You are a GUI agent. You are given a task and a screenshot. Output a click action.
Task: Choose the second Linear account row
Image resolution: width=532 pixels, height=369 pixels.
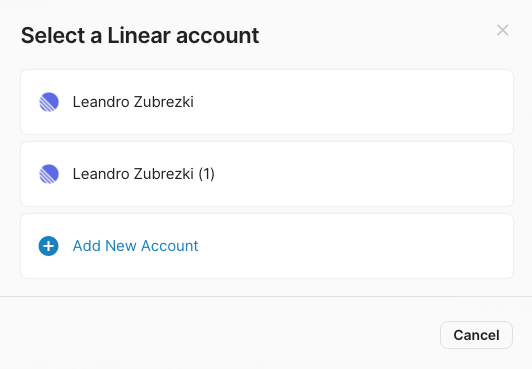click(267, 174)
